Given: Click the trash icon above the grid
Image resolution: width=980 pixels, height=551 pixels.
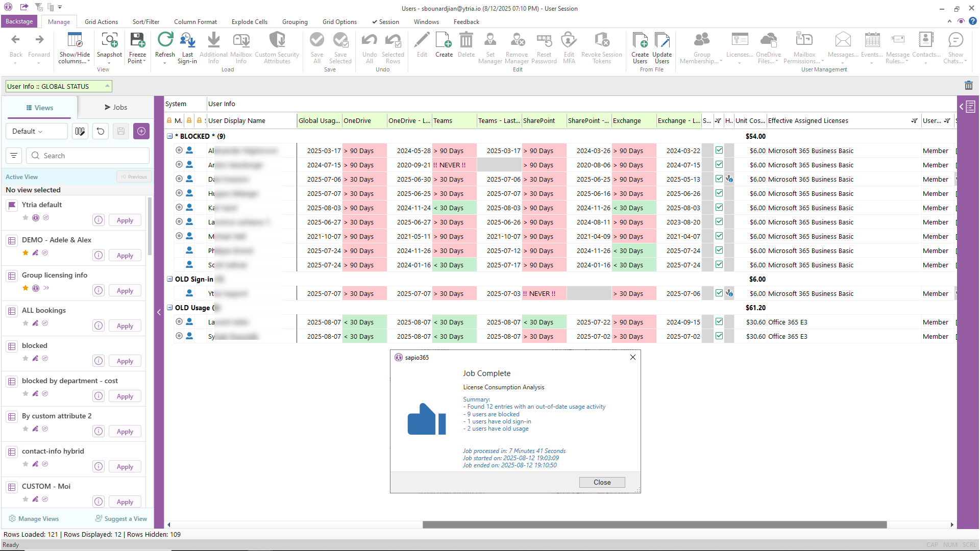Looking at the screenshot, I should (x=968, y=86).
